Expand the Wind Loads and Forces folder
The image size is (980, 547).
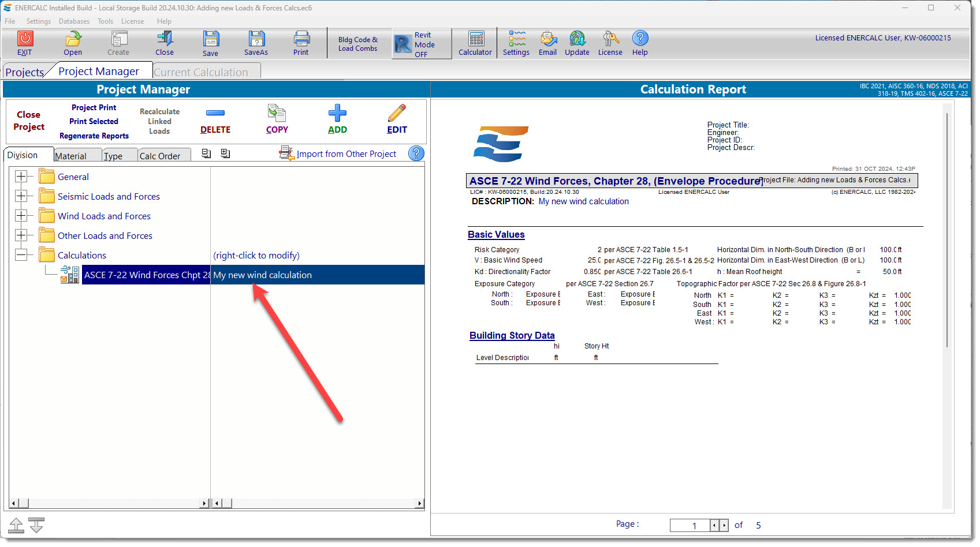click(22, 216)
